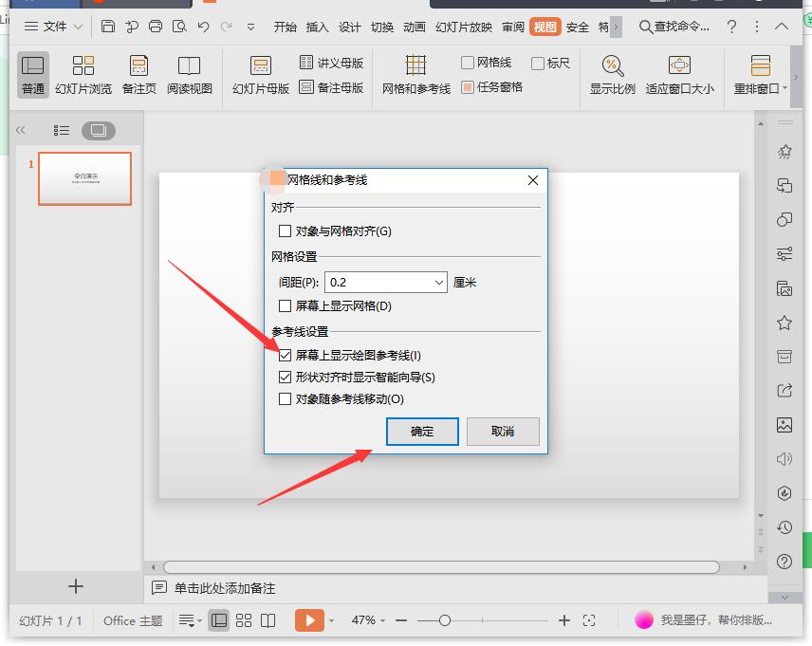
Task: Click the Print Preview icon
Action: [x=179, y=26]
